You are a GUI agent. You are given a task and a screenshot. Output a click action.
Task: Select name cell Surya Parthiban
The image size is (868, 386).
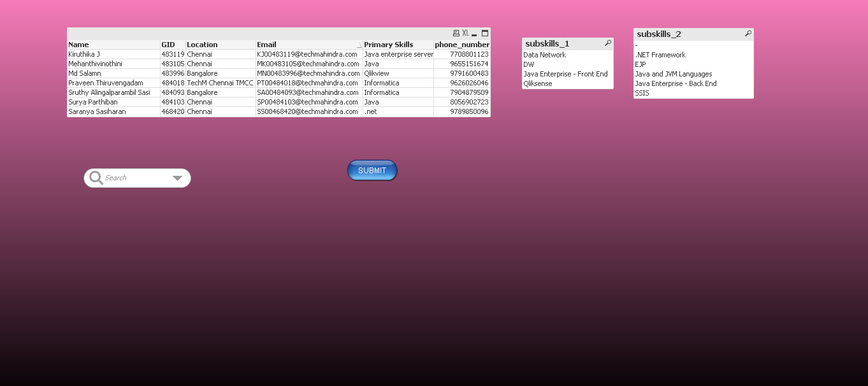[113, 102]
